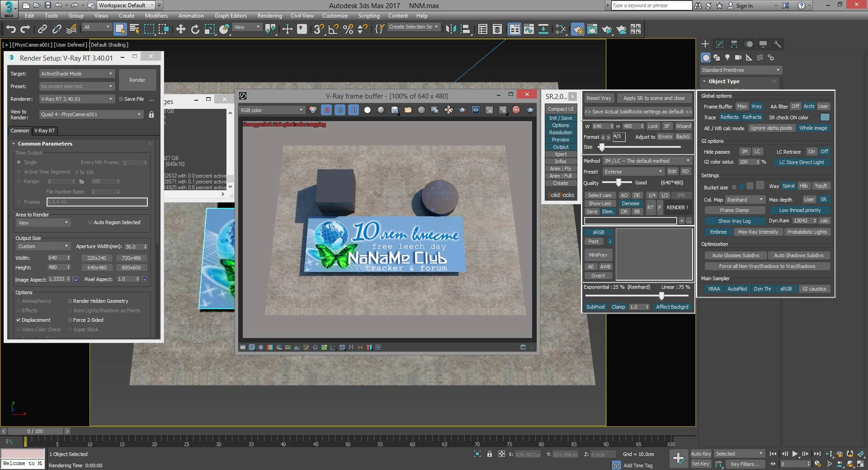868x470 pixels.
Task: Click the SR check ON color swatch
Action: pos(825,117)
